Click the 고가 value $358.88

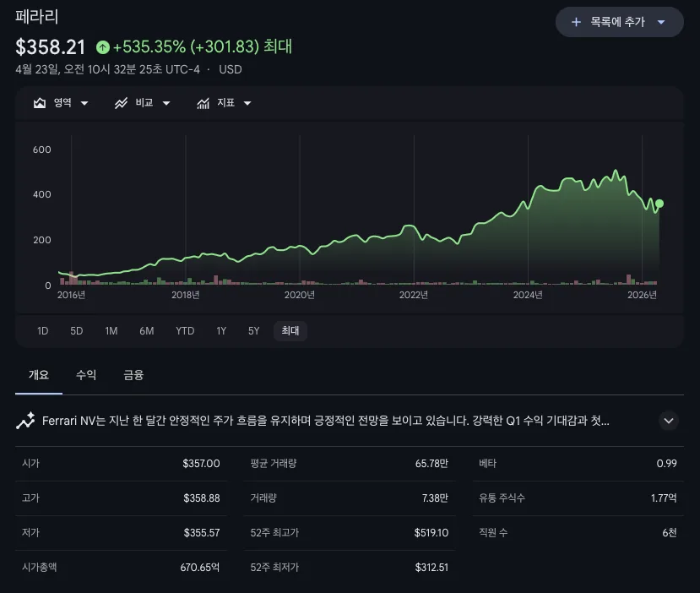[201, 498]
